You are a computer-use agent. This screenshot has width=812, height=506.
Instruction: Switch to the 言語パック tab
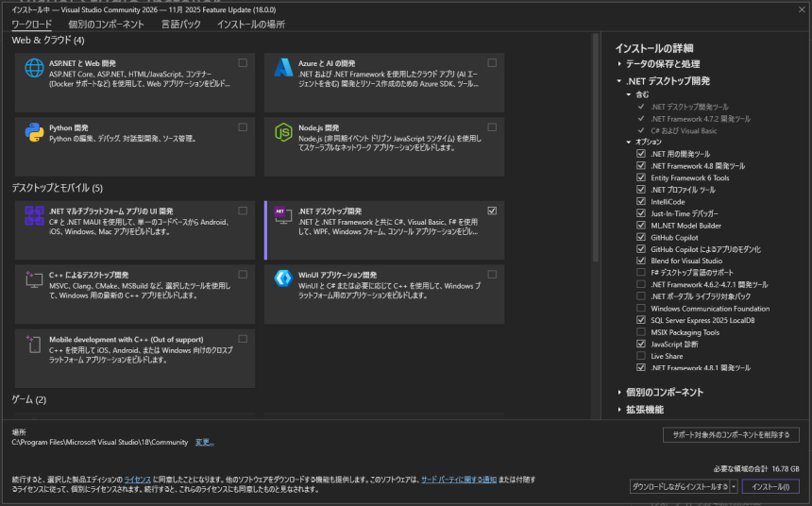pyautogui.click(x=180, y=24)
